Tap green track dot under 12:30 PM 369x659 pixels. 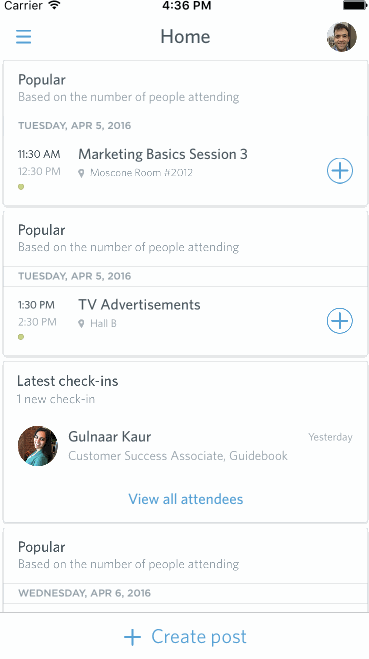coord(21,187)
